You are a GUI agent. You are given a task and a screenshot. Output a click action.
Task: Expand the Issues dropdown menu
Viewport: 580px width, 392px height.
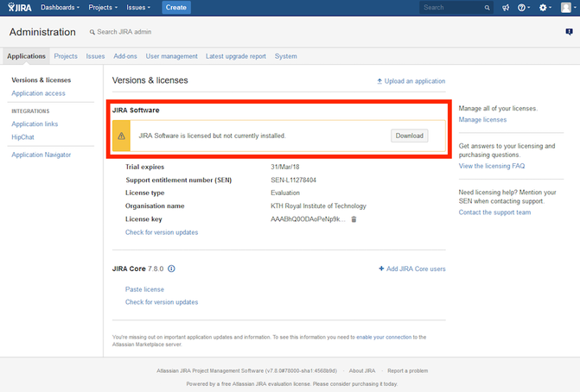138,8
